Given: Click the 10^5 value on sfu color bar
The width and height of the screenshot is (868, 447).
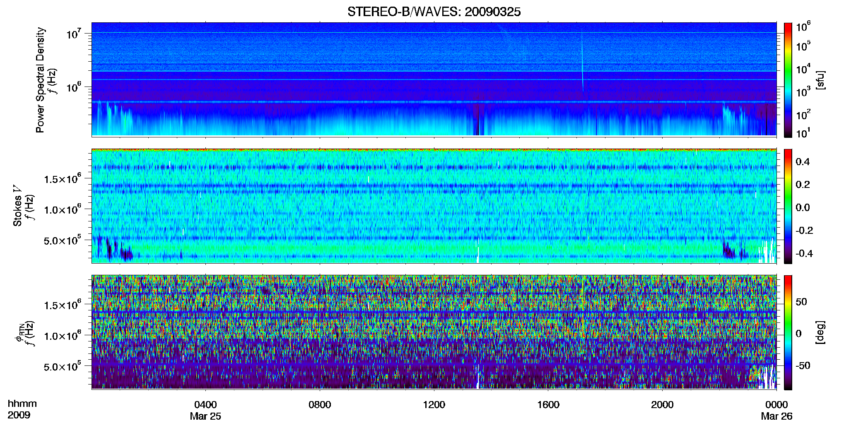Looking at the screenshot, I should [803, 46].
